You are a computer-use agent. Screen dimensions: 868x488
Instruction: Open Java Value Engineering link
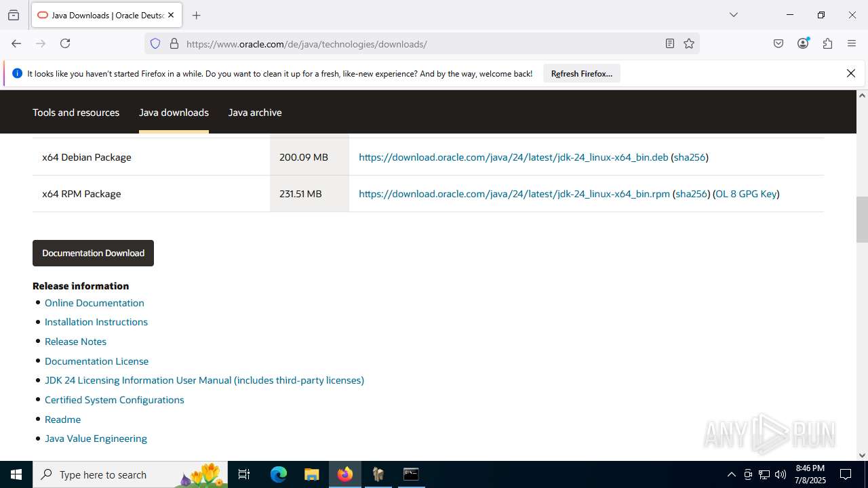coord(96,439)
